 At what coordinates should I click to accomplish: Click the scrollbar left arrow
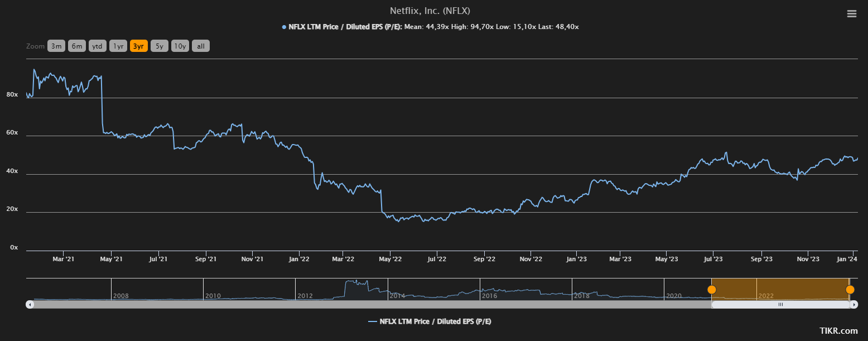click(x=30, y=304)
